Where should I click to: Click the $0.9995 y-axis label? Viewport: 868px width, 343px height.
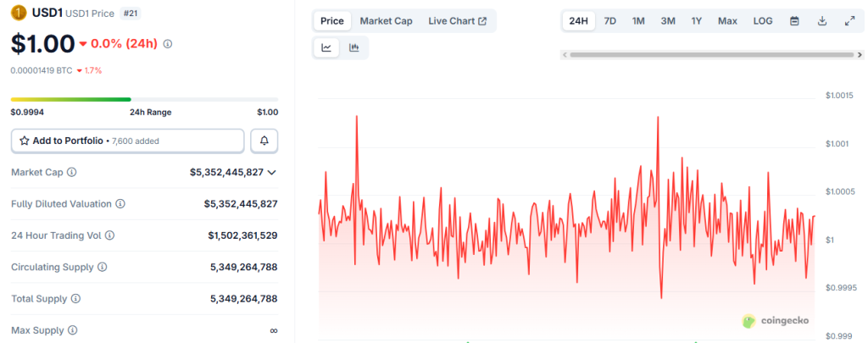pos(841,288)
